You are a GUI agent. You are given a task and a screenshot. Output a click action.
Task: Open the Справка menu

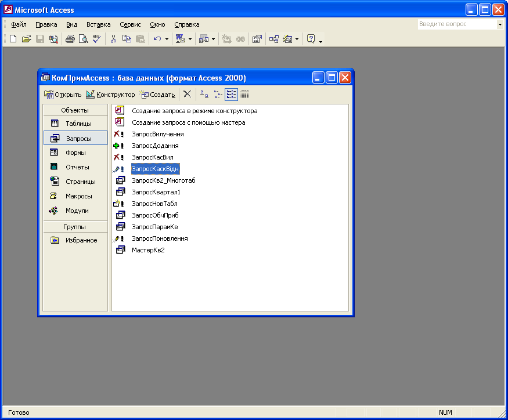click(187, 24)
